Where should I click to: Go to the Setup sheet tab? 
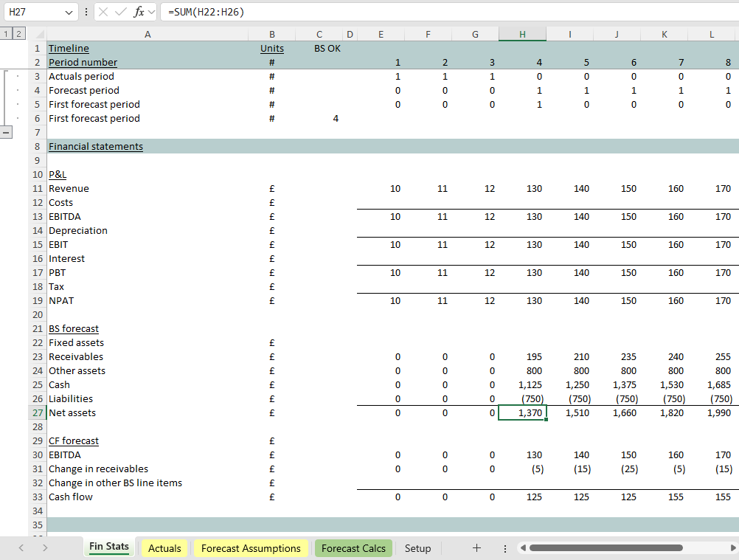[417, 548]
